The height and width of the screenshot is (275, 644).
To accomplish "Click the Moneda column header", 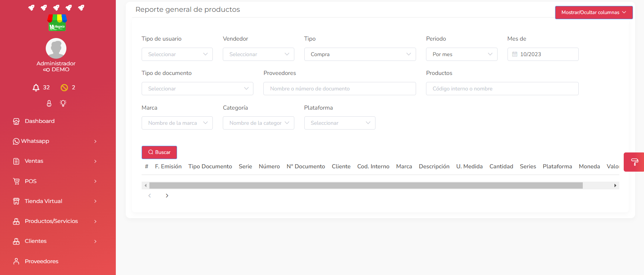I will [x=589, y=166].
